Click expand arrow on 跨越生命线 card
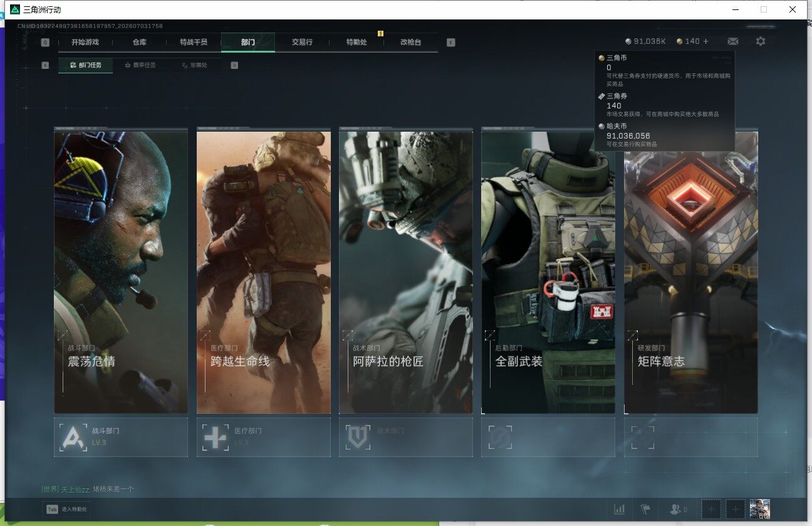This screenshot has height=526, width=812. pyautogui.click(x=204, y=335)
